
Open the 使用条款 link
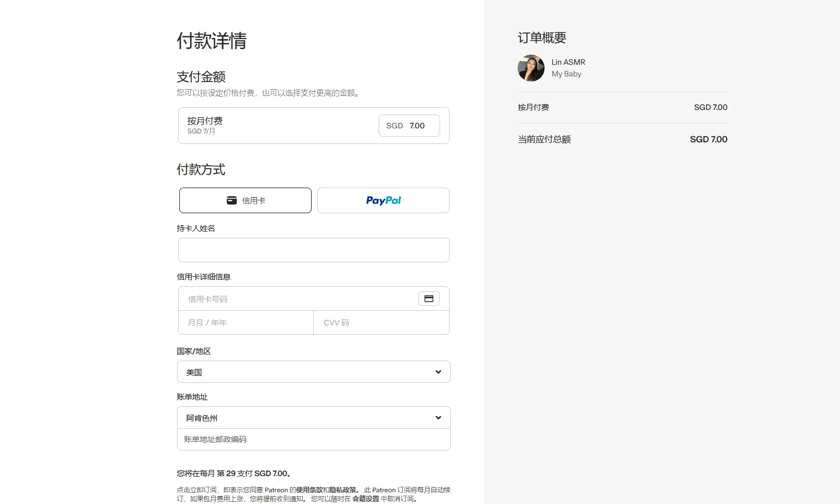(x=311, y=489)
